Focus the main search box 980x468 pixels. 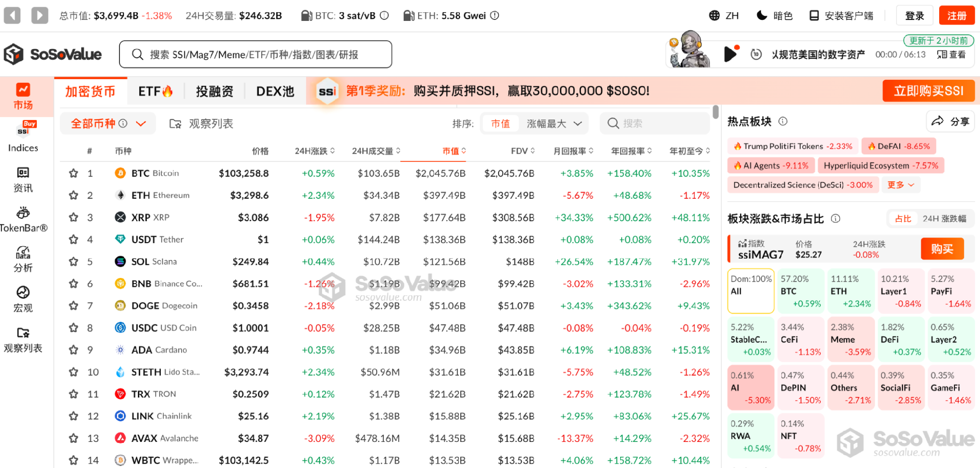(256, 54)
